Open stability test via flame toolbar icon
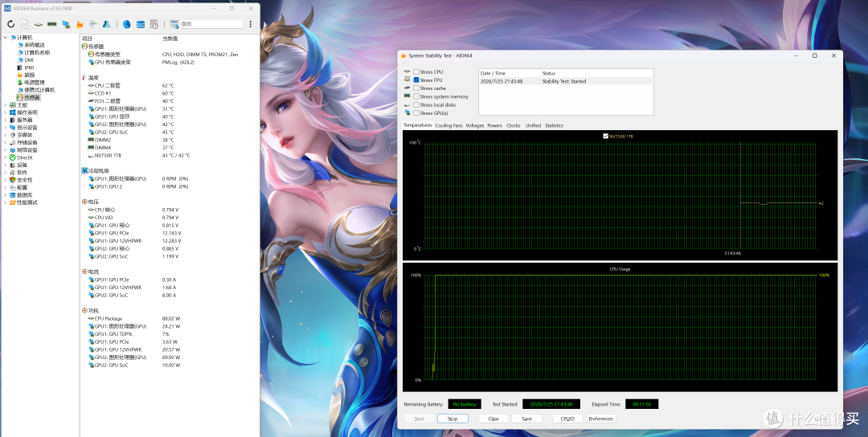868x437 pixels. [80, 24]
